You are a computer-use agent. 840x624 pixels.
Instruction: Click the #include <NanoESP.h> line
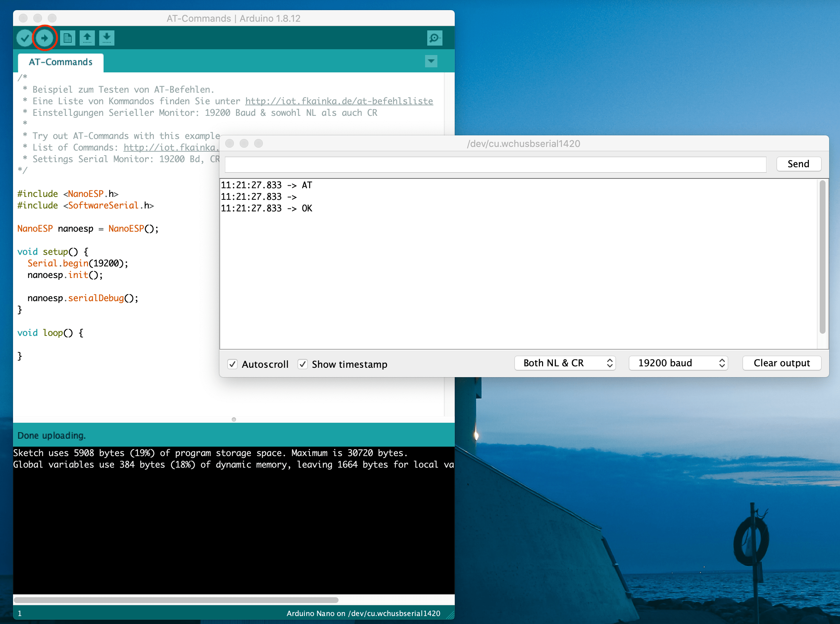click(68, 194)
